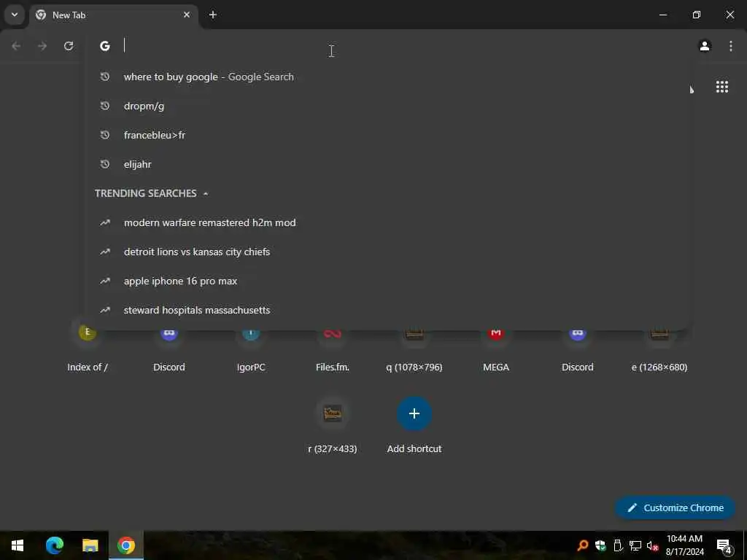Screen dimensions: 747x560
Task: Select 'apple iphone 16 pro max' trend
Action: (x=388, y=281)
